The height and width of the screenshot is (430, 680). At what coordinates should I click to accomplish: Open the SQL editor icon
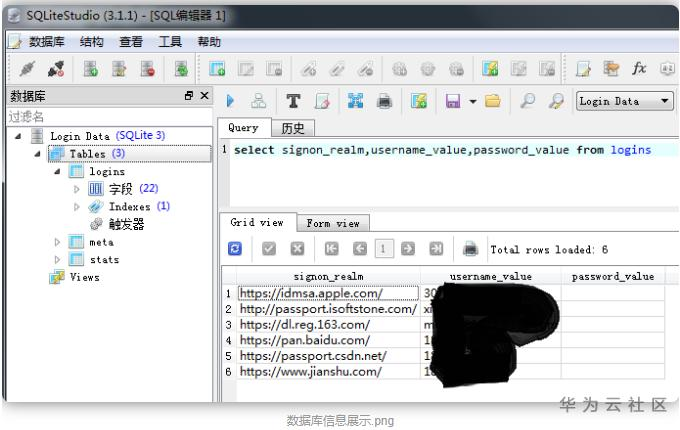(583, 68)
